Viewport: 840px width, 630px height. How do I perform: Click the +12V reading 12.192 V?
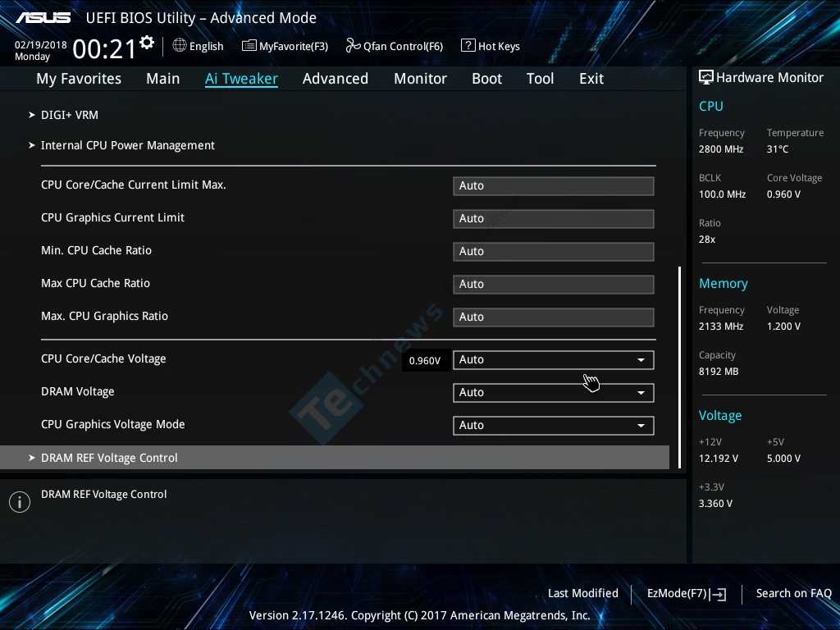(x=719, y=459)
